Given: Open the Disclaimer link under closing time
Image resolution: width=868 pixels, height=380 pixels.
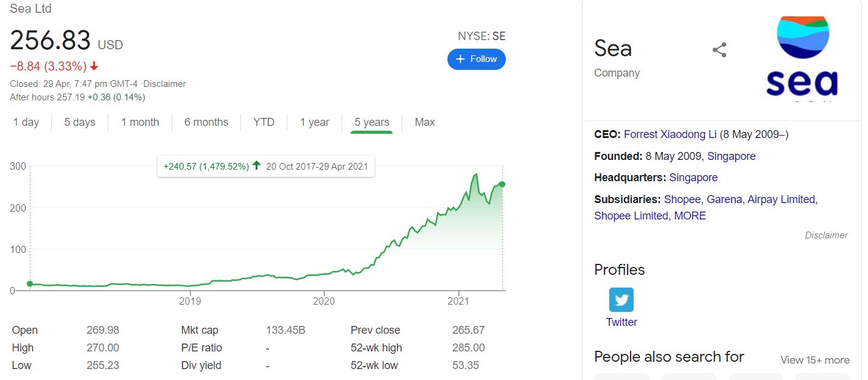Looking at the screenshot, I should click(x=164, y=84).
